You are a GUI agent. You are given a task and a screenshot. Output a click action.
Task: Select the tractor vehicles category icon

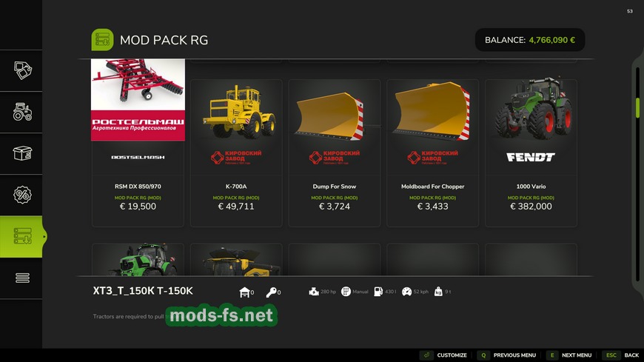(x=22, y=112)
